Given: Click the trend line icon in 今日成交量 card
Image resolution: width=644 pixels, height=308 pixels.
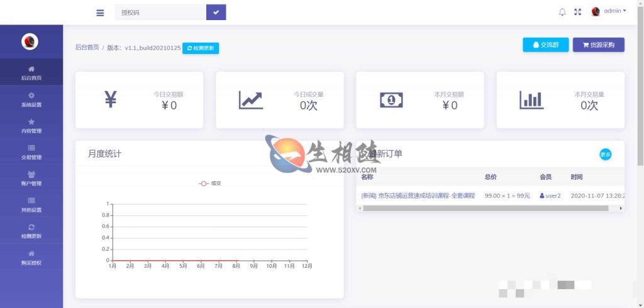Looking at the screenshot, I should tap(250, 100).
